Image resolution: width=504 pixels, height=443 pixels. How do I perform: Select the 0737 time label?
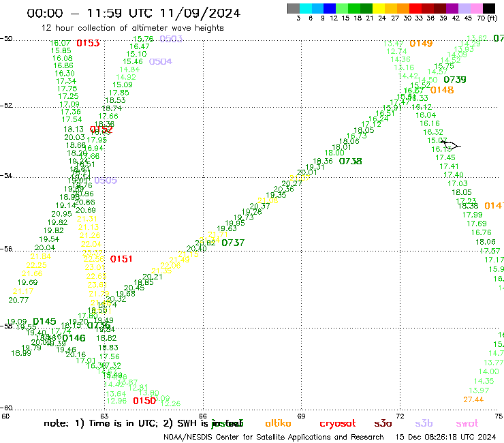(233, 243)
